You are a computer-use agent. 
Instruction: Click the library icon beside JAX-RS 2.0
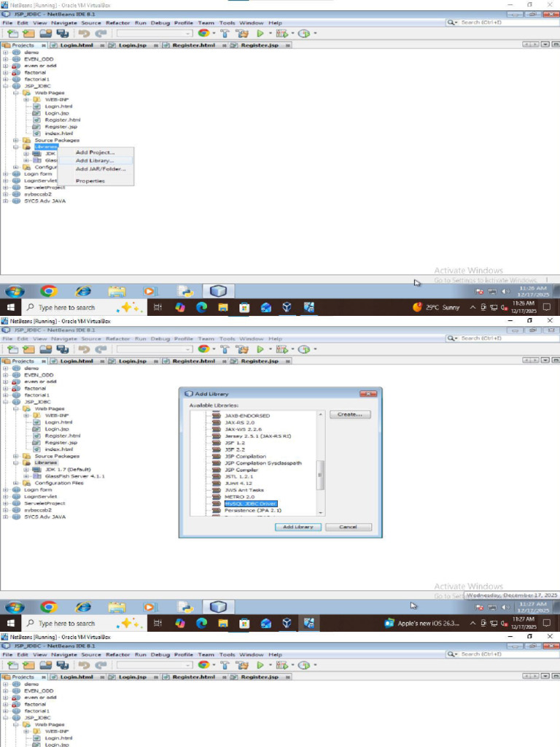point(216,422)
